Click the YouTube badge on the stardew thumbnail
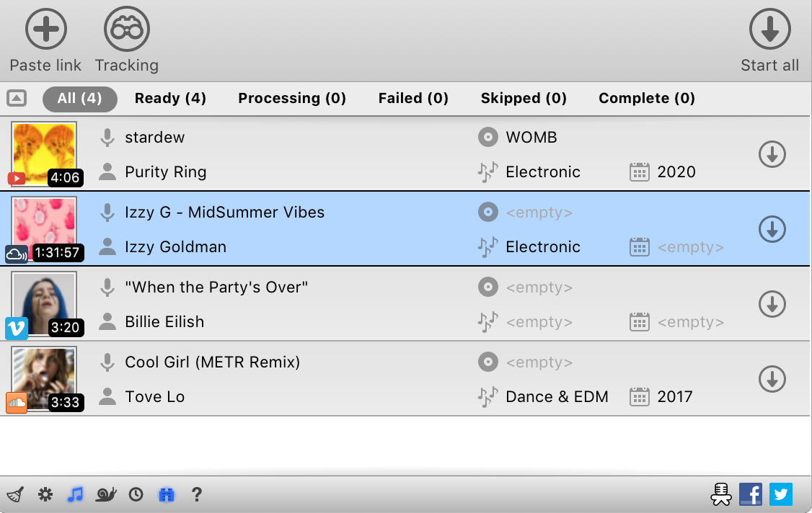The width and height of the screenshot is (812, 513). pos(16,179)
